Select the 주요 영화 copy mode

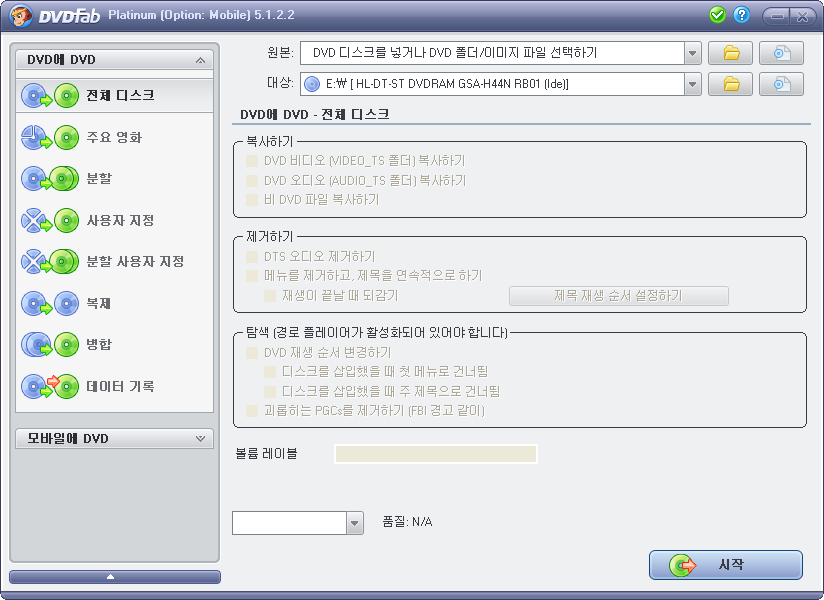coord(115,137)
